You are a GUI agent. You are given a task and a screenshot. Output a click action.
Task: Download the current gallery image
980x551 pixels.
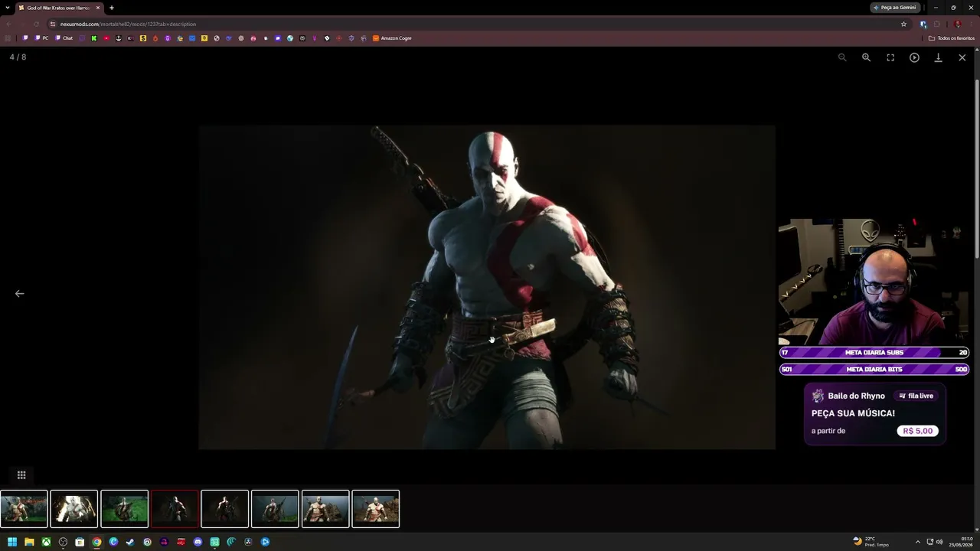pyautogui.click(x=938, y=57)
